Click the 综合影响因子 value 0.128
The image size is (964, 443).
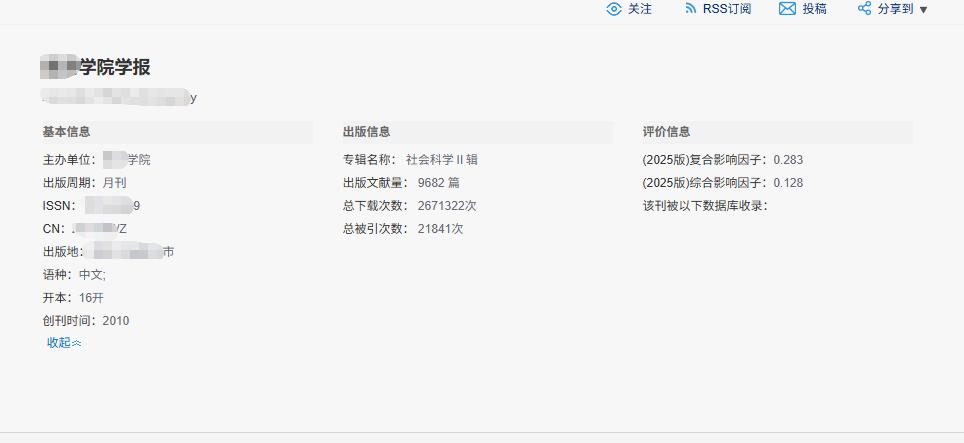pyautogui.click(x=788, y=182)
